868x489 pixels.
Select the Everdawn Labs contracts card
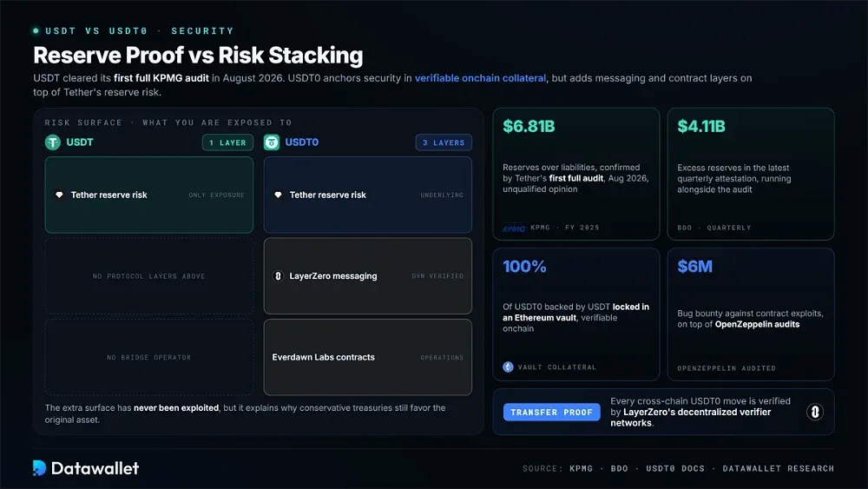[x=367, y=357]
